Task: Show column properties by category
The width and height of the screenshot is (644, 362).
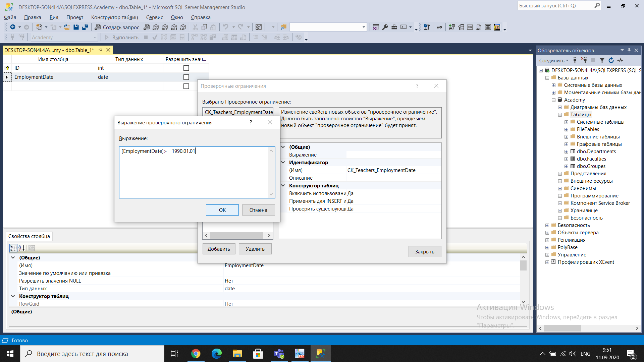Action: (x=13, y=248)
